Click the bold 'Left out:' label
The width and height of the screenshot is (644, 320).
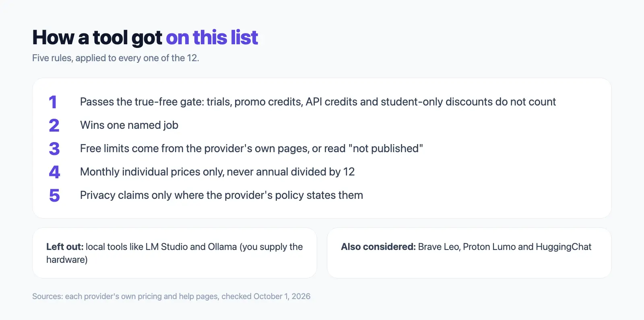click(x=65, y=247)
